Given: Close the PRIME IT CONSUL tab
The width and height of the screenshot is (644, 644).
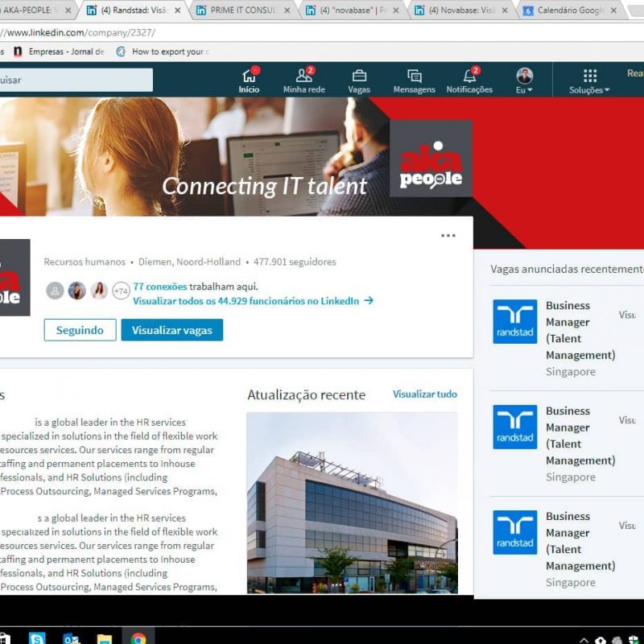Looking at the screenshot, I should pyautogui.click(x=287, y=10).
